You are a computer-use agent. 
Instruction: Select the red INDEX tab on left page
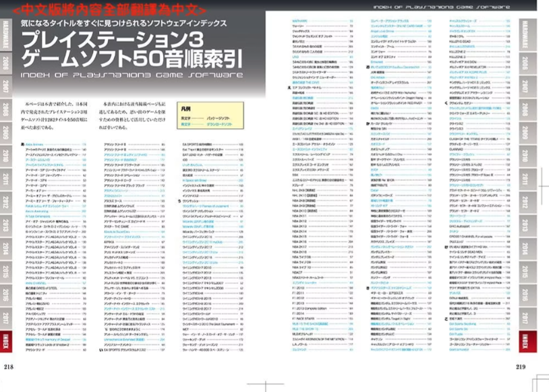click(6, 341)
